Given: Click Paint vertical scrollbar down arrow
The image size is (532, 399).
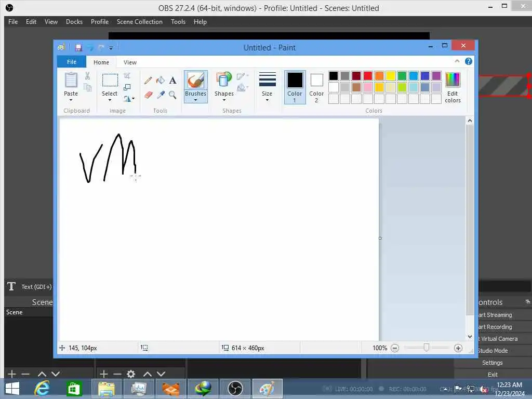Looking at the screenshot, I should point(470,337).
